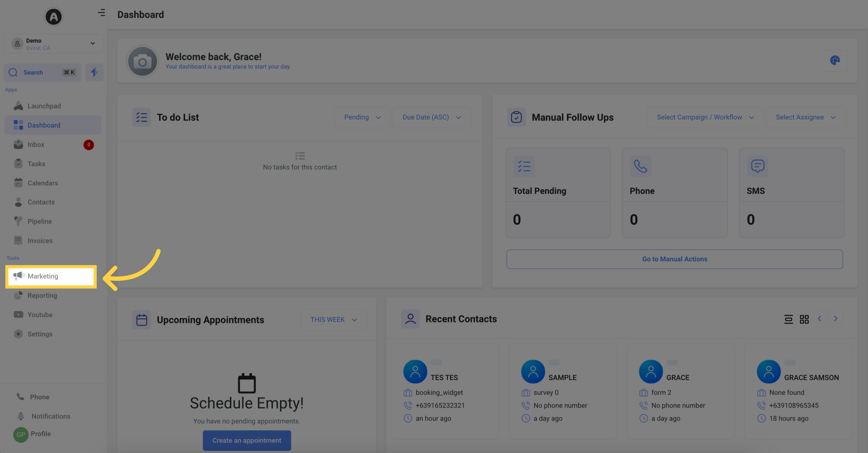
Task: Toggle list view for Recent Contacts
Action: pos(788,319)
